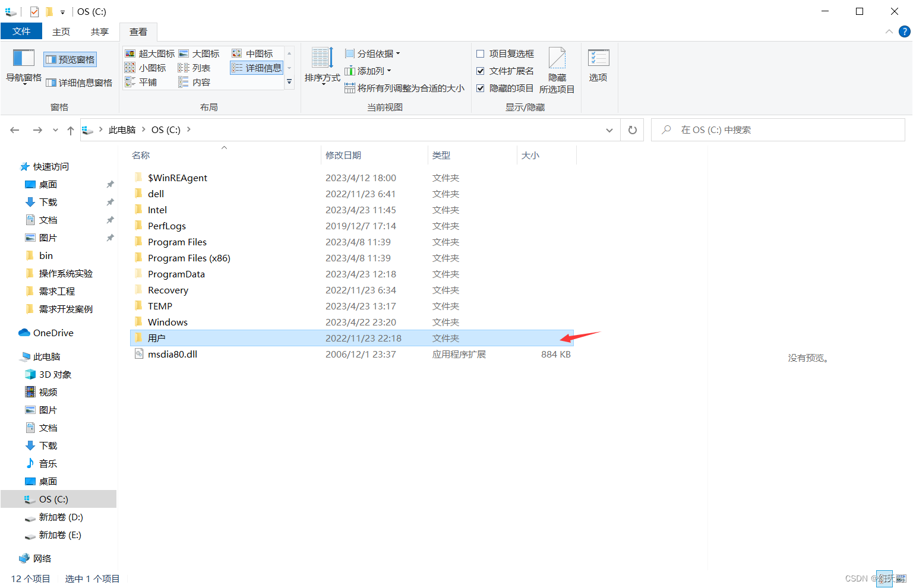Screen dimensions: 913x588
Task: Enable Item check boxes (项目复选框)
Action: coord(505,53)
